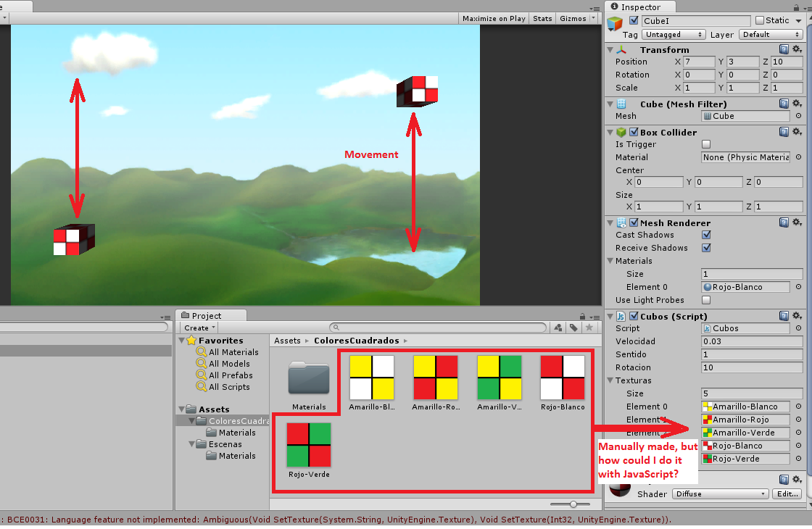This screenshot has width=812, height=529.
Task: Open the object picker for Rojo-Blanco material
Action: coord(800,287)
